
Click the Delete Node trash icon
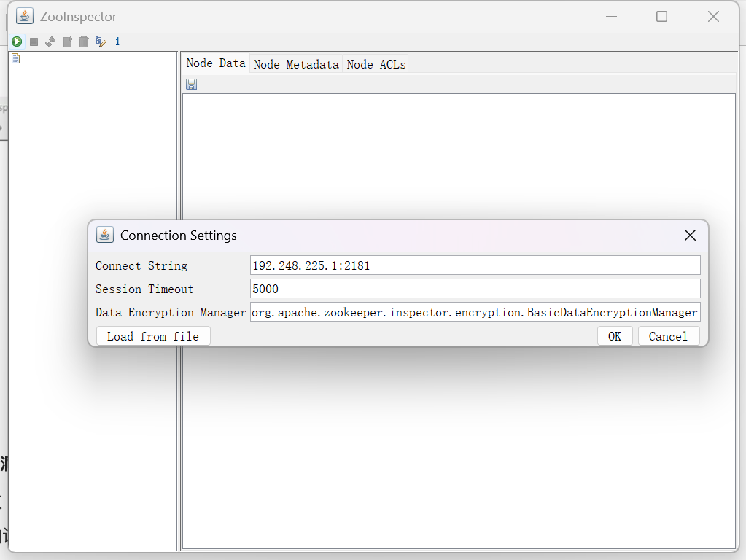(84, 42)
